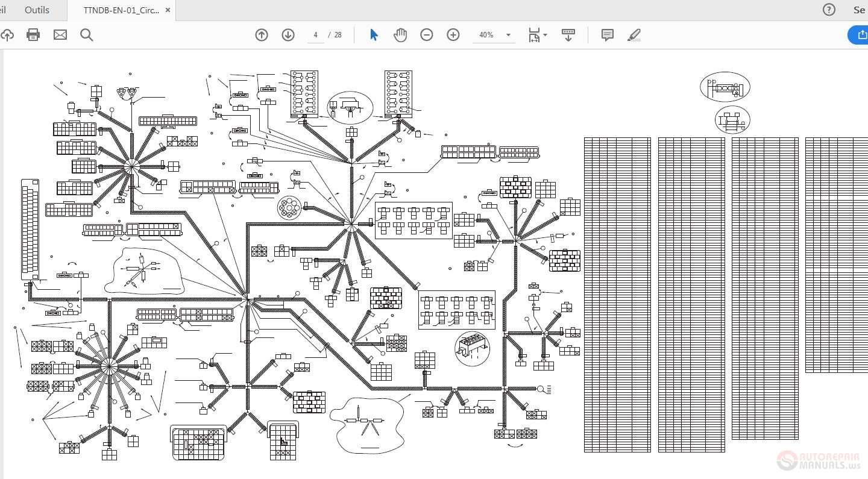Click the blue share button
868x479 pixels.
tap(858, 35)
